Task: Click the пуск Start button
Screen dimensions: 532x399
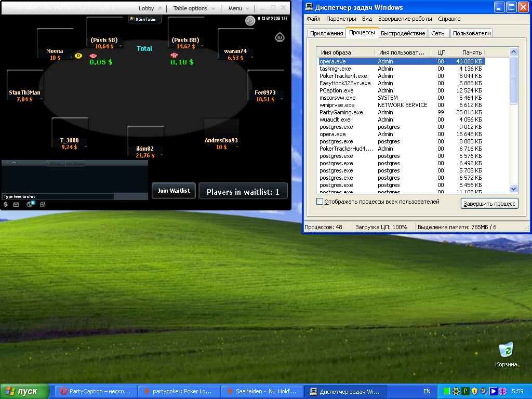Action: 24,391
